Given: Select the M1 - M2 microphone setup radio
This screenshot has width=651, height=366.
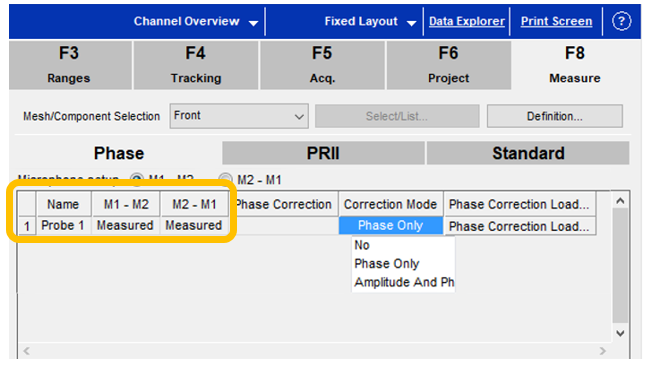Looking at the screenshot, I should [137, 179].
